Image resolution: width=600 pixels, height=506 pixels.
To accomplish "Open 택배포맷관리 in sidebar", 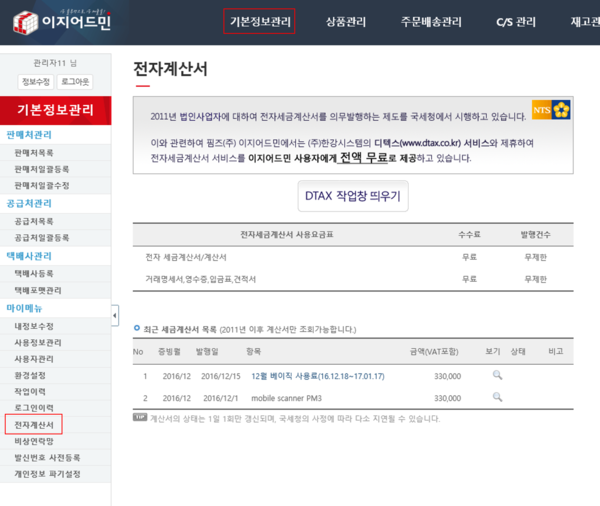I will 38,291.
